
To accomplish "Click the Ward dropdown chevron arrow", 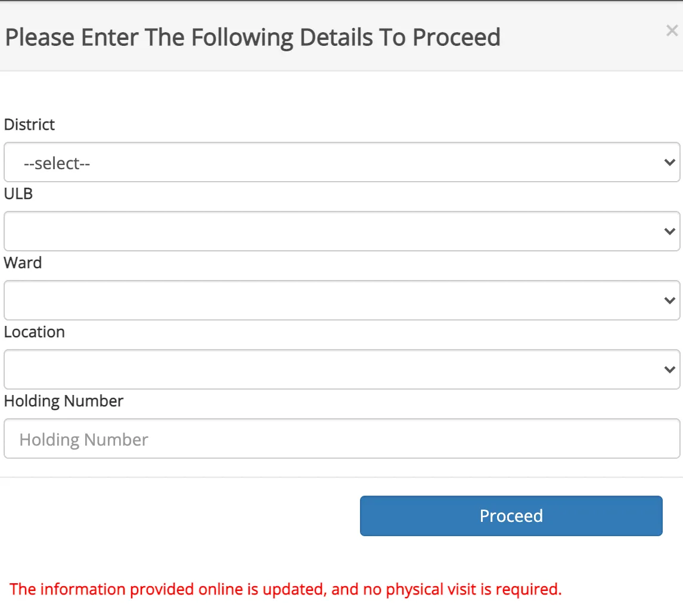I will (x=670, y=300).
